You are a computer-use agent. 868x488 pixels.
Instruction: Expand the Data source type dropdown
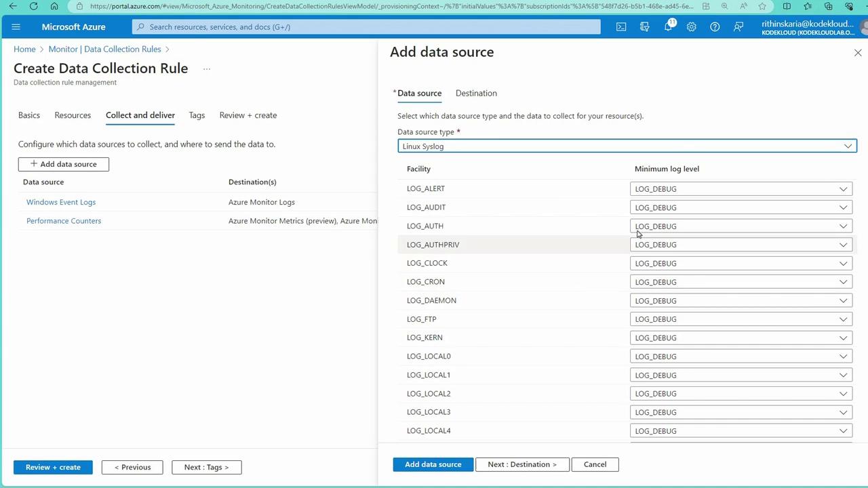coord(627,146)
